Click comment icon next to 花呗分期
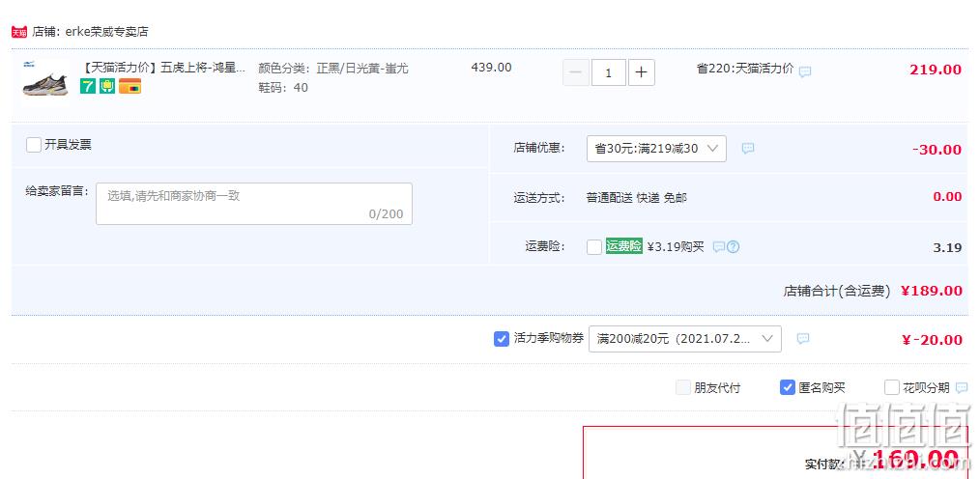This screenshot has width=980, height=479. pyautogui.click(x=962, y=388)
